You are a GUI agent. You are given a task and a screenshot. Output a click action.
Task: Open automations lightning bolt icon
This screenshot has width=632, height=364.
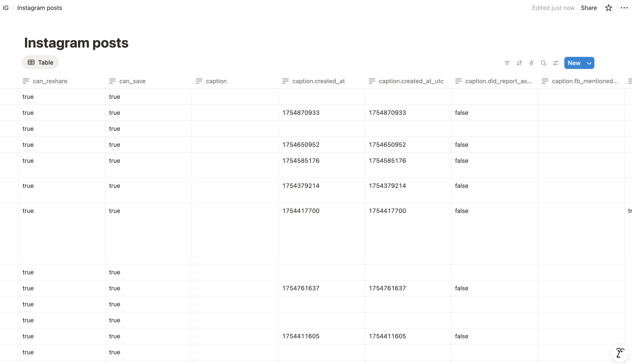[x=531, y=63]
